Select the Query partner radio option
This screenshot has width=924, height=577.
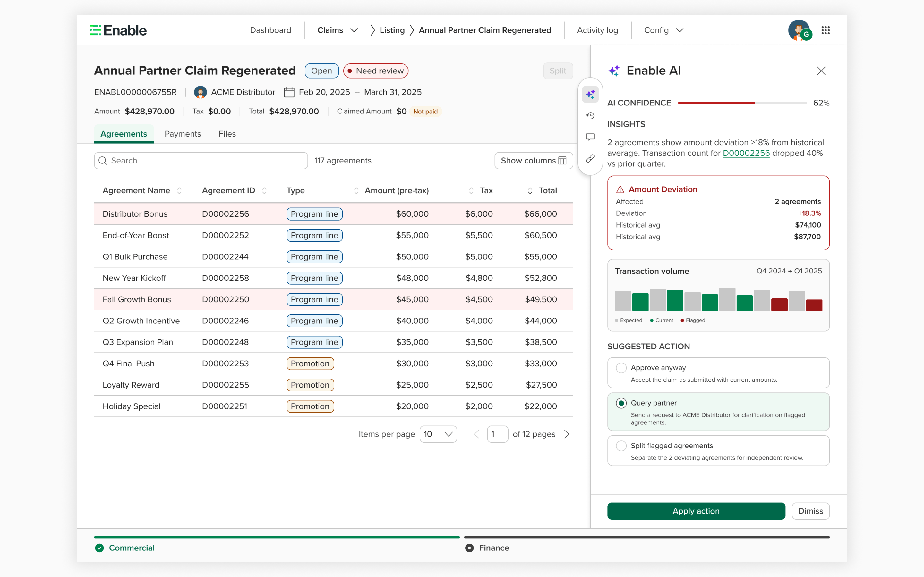(x=621, y=403)
